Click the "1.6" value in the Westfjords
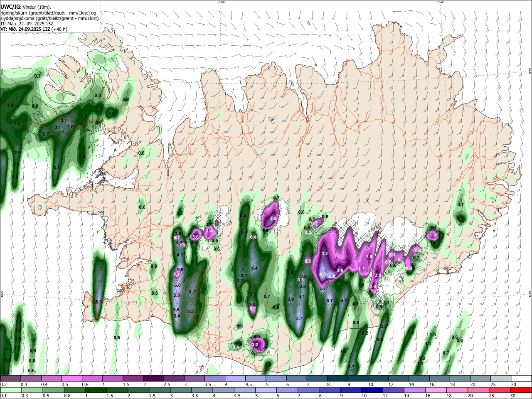Viewport: 532px width, 399px height. 99,108
